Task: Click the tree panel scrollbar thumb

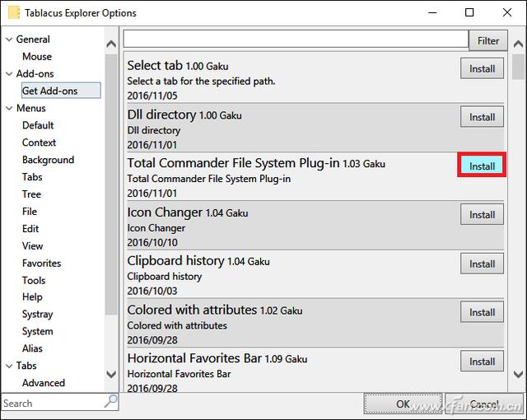Action: (x=111, y=184)
